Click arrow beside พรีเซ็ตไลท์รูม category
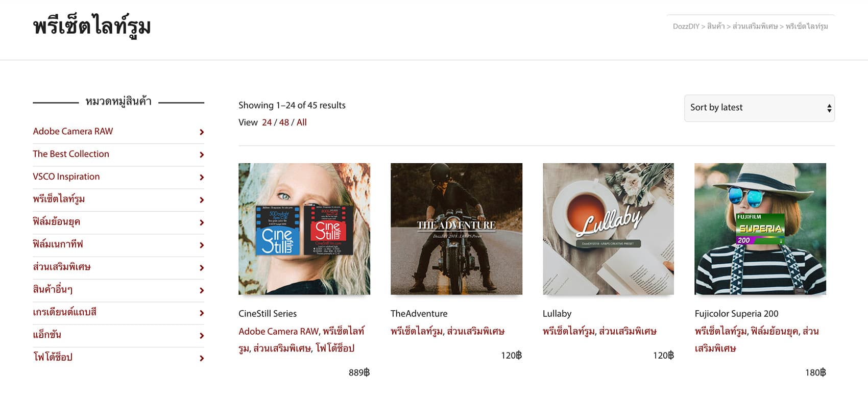 point(202,200)
